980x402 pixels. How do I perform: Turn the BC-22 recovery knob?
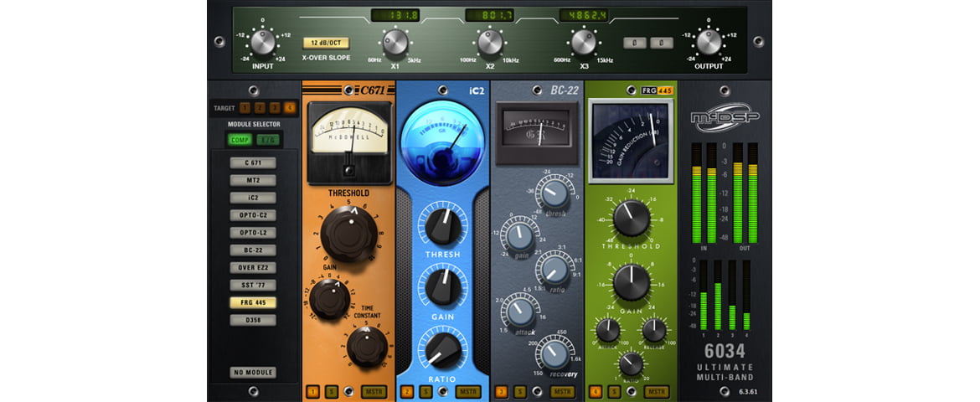554,354
